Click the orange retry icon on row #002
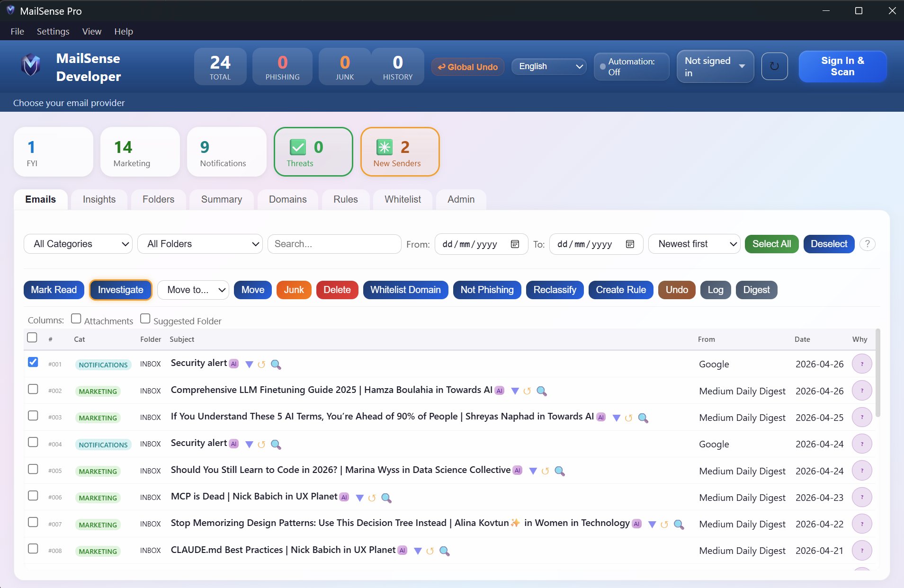This screenshot has height=588, width=904. [x=527, y=391]
